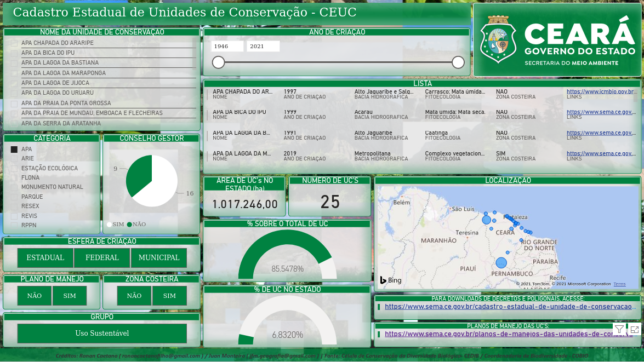Tick the APA DA LAGOA DA BASTIANA checkbox
Image resolution: width=644 pixels, height=362 pixels.
click(14, 63)
